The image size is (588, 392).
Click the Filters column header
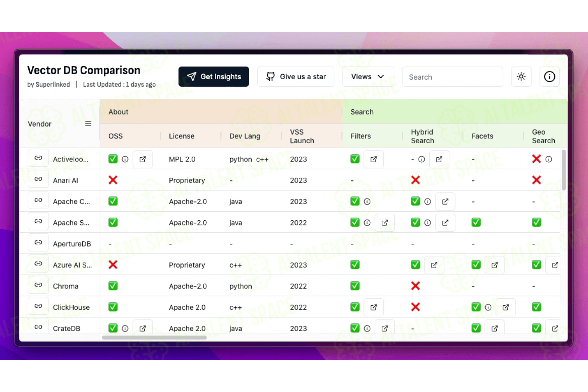coord(361,136)
